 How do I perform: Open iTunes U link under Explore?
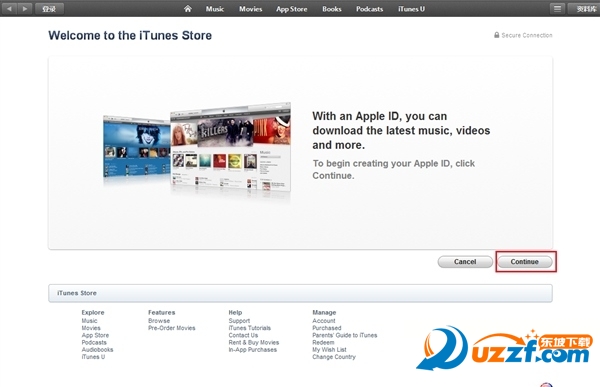(x=93, y=357)
